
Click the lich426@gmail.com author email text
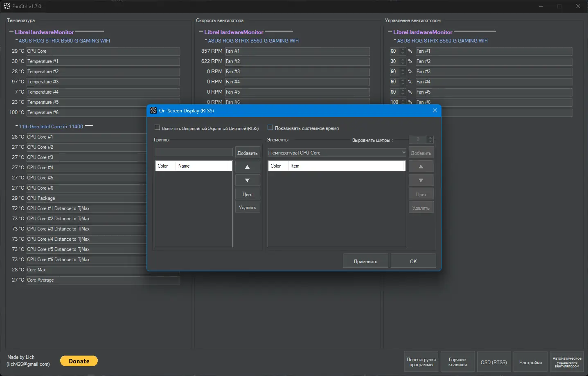pos(28,364)
